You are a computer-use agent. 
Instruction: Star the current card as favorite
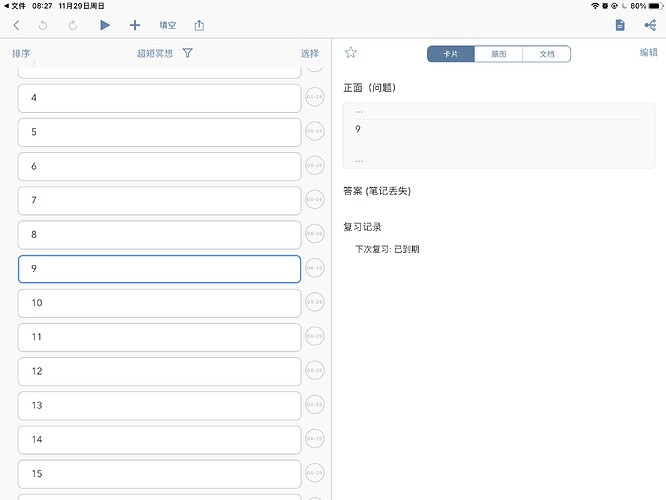point(350,53)
